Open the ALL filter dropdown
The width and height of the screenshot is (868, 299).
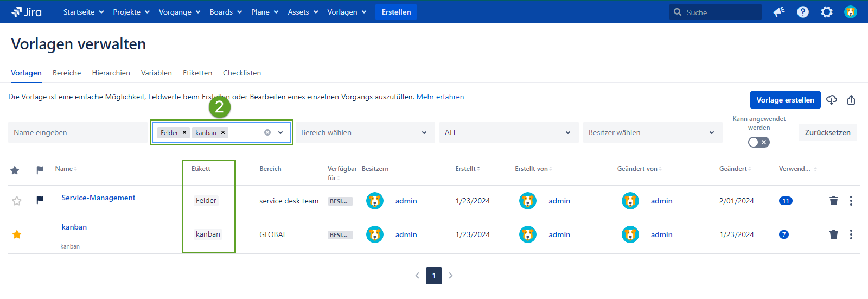[x=508, y=132]
